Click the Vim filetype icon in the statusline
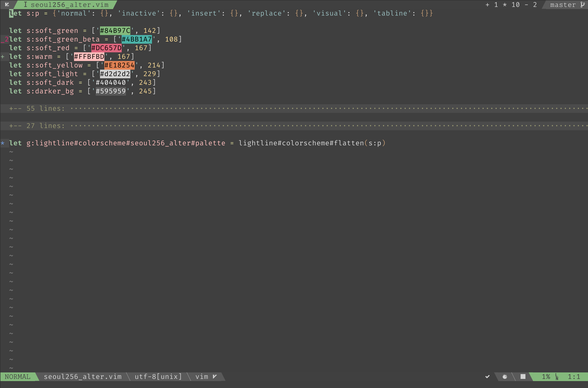588x388 pixels. click(x=215, y=377)
